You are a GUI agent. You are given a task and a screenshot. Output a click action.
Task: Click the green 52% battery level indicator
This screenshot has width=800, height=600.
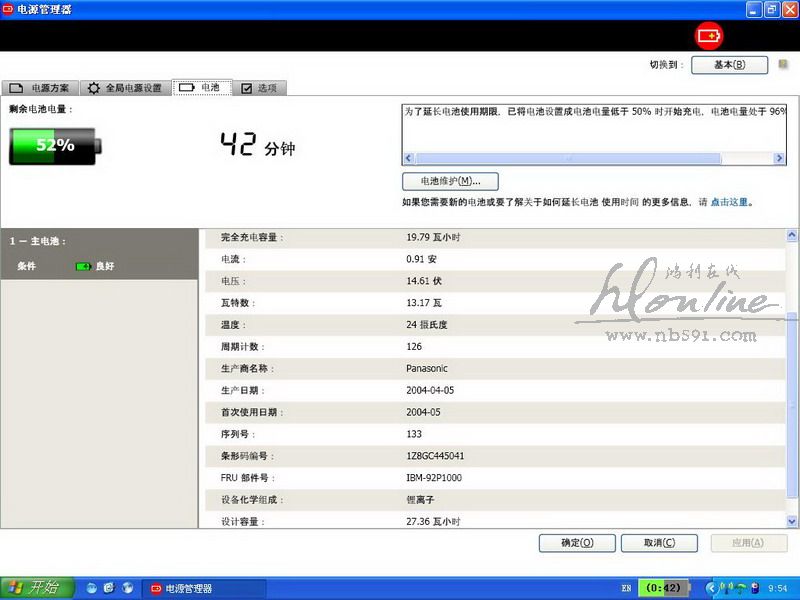pos(53,145)
